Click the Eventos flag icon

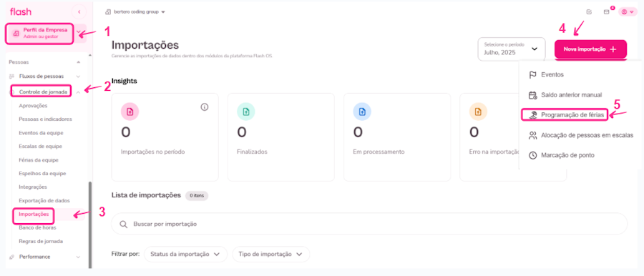[x=532, y=75]
